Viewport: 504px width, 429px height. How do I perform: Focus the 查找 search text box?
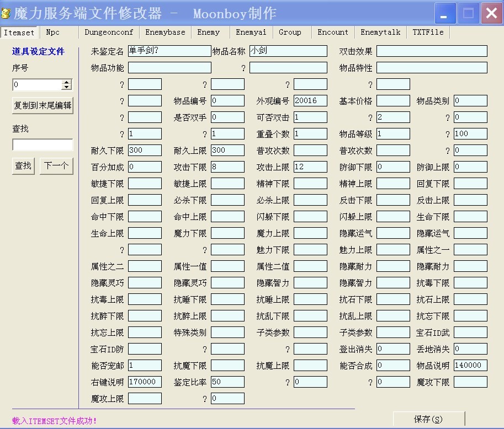click(x=43, y=144)
